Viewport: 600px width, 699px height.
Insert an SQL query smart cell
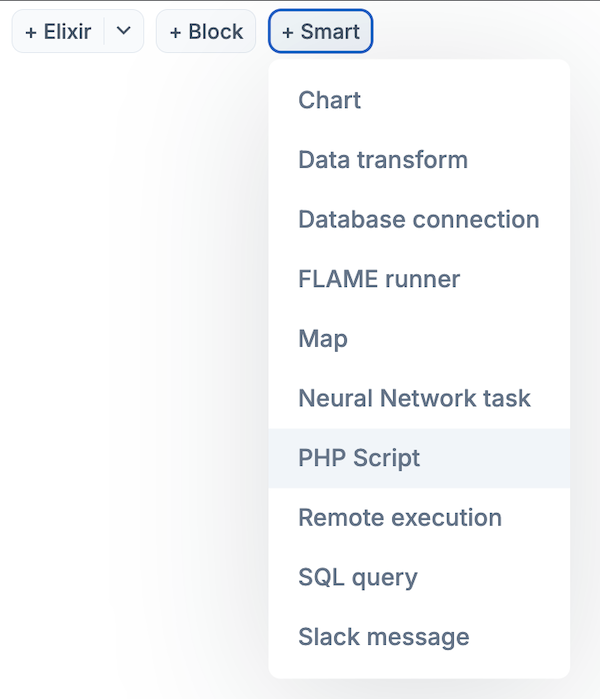pos(357,577)
